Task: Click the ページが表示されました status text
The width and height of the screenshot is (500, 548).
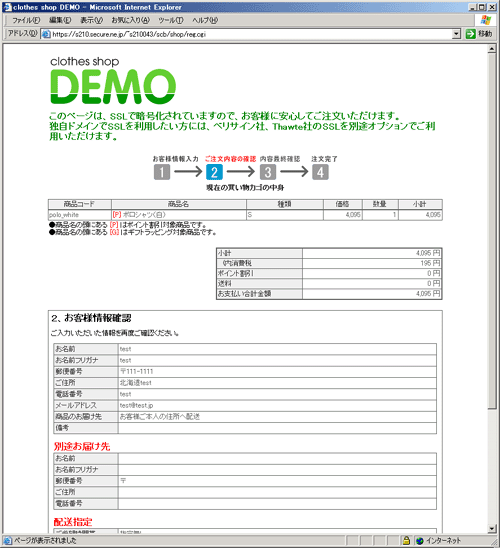Action: pyautogui.click(x=45, y=541)
